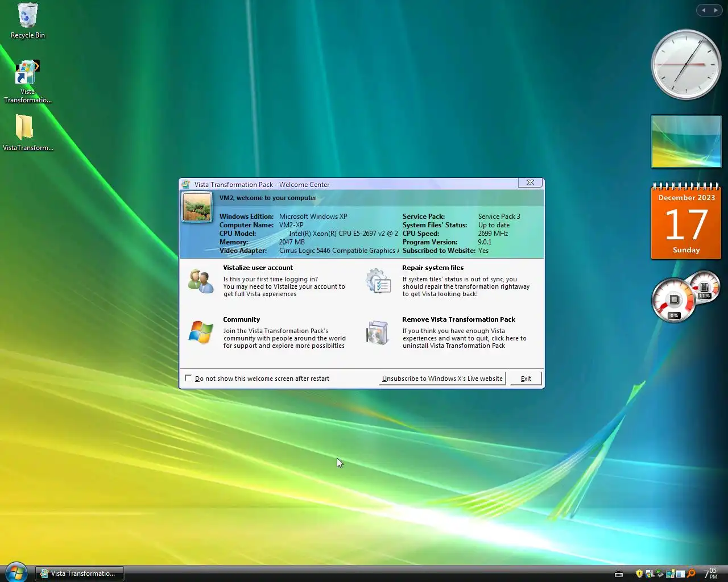Click the Repair system files gear icon
This screenshot has height=582, width=728.
[x=378, y=281]
